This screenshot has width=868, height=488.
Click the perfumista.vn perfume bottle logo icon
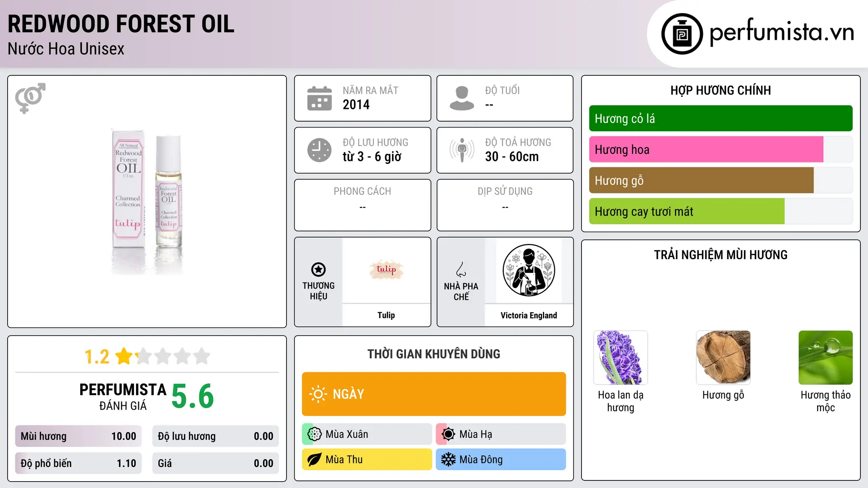pyautogui.click(x=682, y=34)
